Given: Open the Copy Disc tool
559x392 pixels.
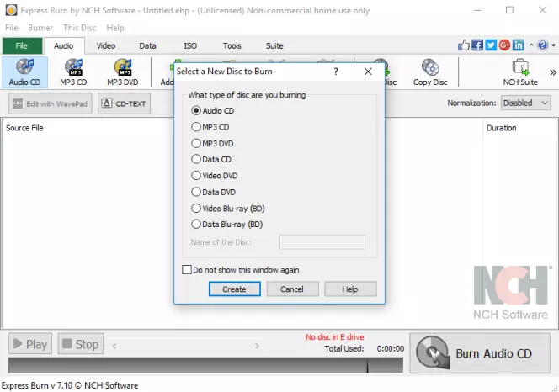Looking at the screenshot, I should pyautogui.click(x=430, y=72).
